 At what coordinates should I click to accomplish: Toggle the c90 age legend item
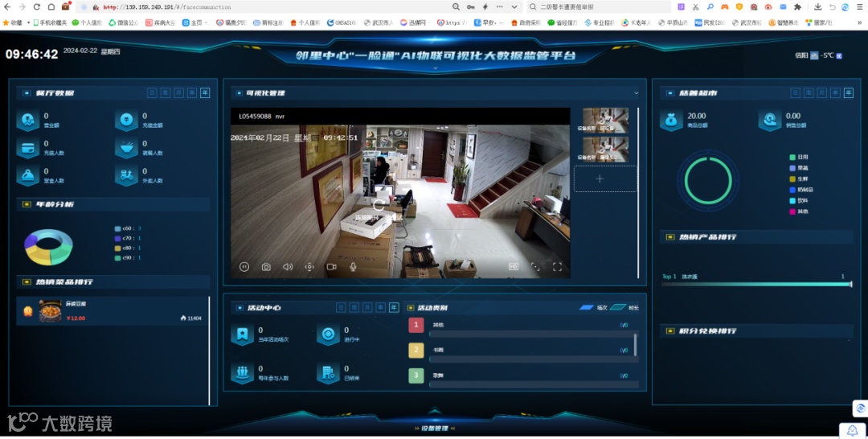tap(128, 258)
